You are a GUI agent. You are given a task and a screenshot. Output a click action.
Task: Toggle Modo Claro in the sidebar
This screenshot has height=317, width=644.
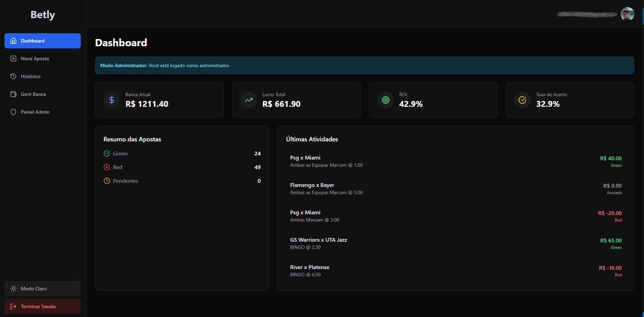42,289
